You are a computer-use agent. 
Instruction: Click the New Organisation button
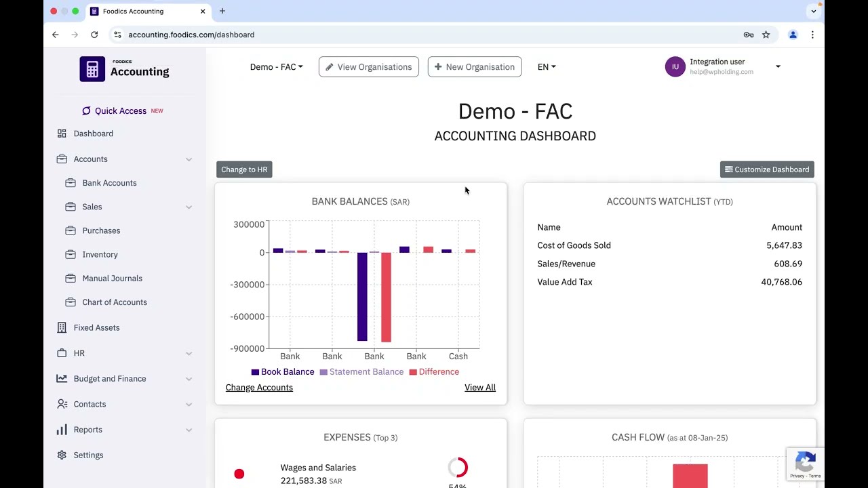point(475,66)
